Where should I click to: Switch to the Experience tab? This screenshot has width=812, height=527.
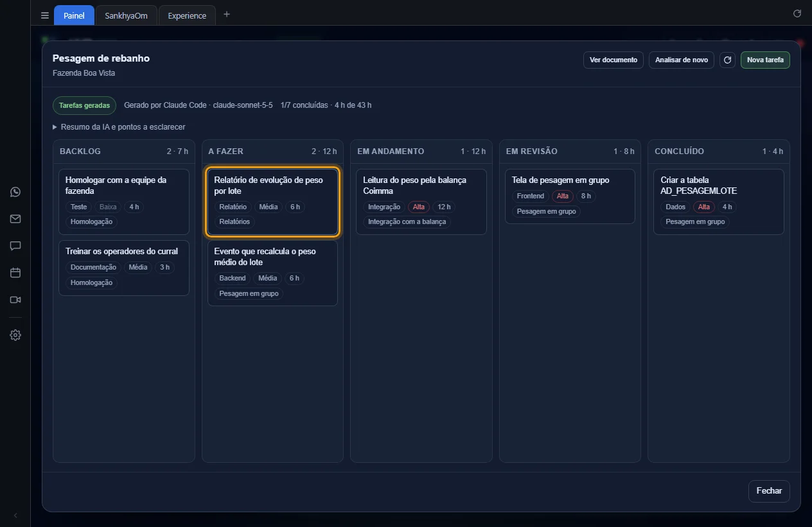[187, 15]
